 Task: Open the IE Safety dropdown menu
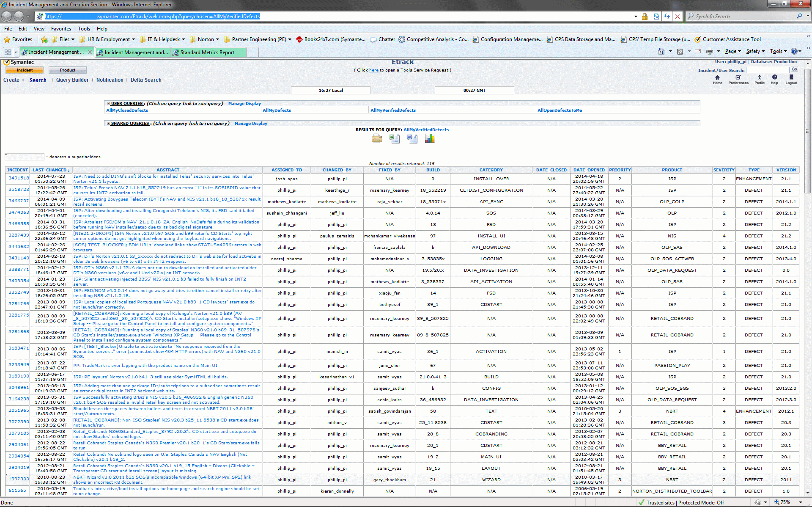[755, 51]
